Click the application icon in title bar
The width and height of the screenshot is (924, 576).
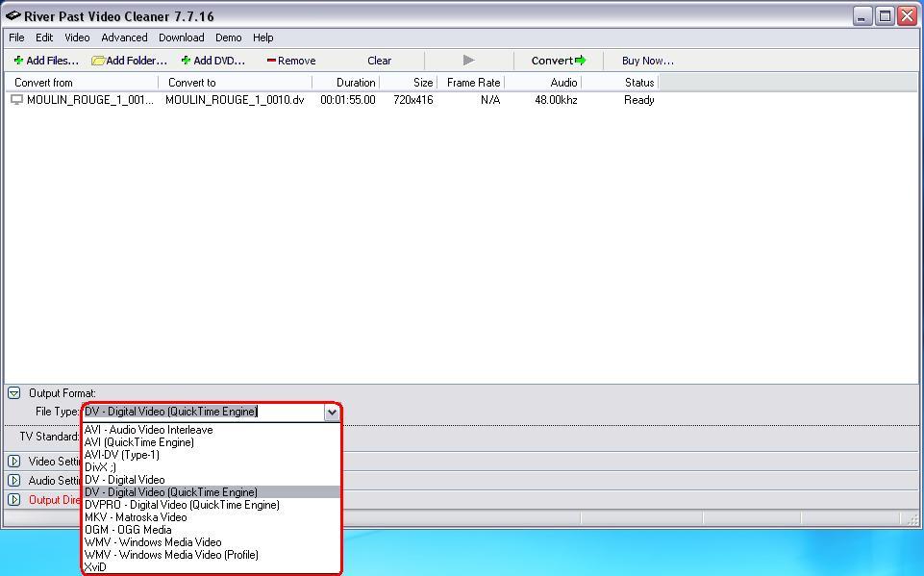(x=12, y=16)
